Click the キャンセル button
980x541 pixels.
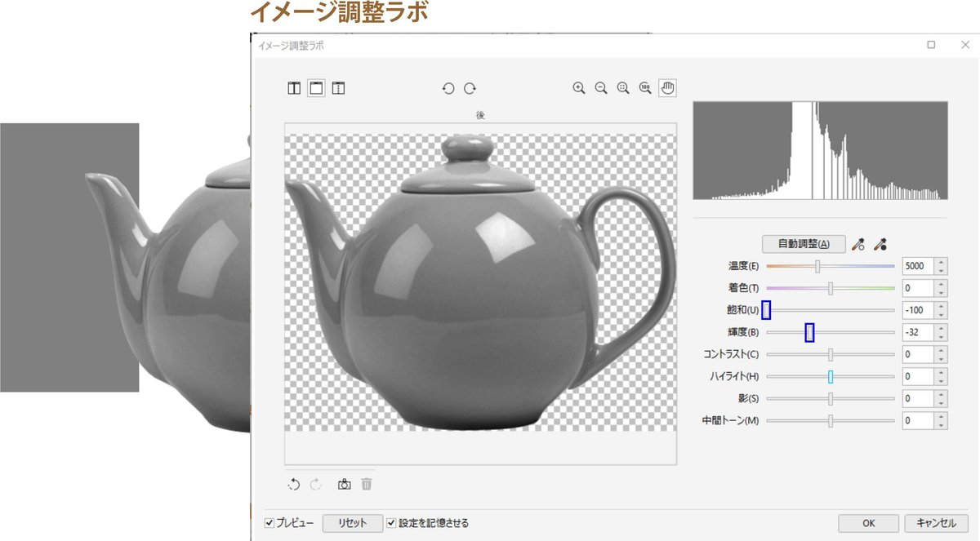tap(936, 523)
